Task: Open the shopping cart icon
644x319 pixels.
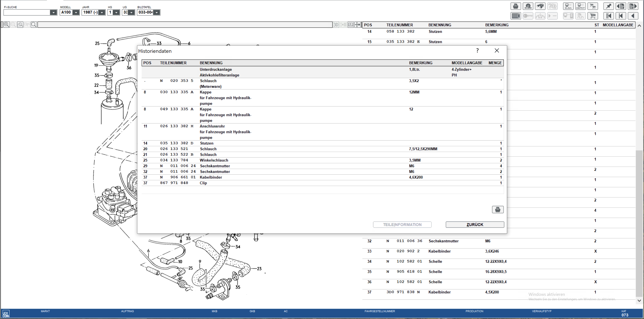Action: [x=592, y=16]
